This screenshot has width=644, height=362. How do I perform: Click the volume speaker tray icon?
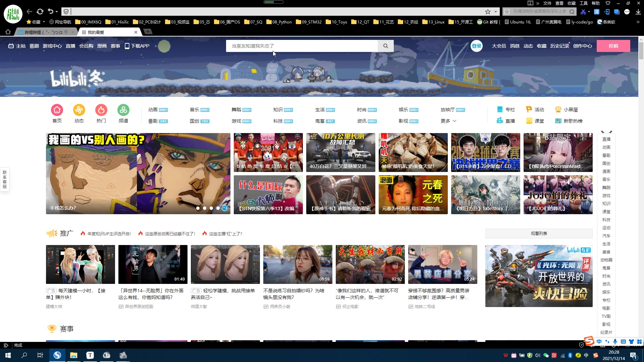538,355
